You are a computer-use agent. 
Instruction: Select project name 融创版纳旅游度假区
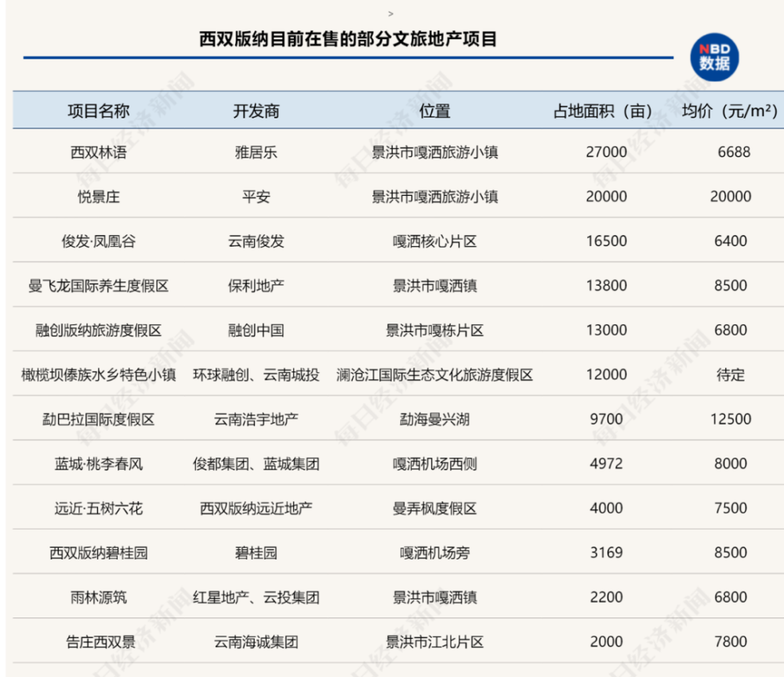click(99, 330)
